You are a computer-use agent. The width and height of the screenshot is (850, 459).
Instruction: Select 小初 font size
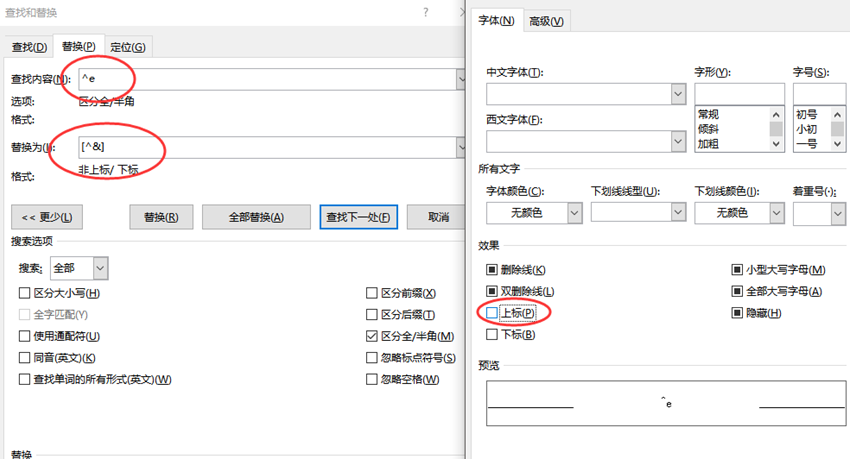(x=807, y=129)
